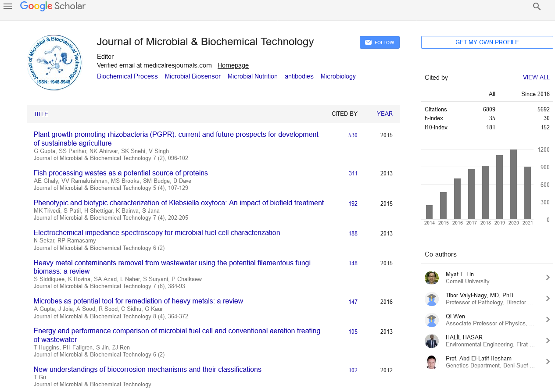
Task: Click GET MY OWN PROFILE button
Action: (x=487, y=43)
